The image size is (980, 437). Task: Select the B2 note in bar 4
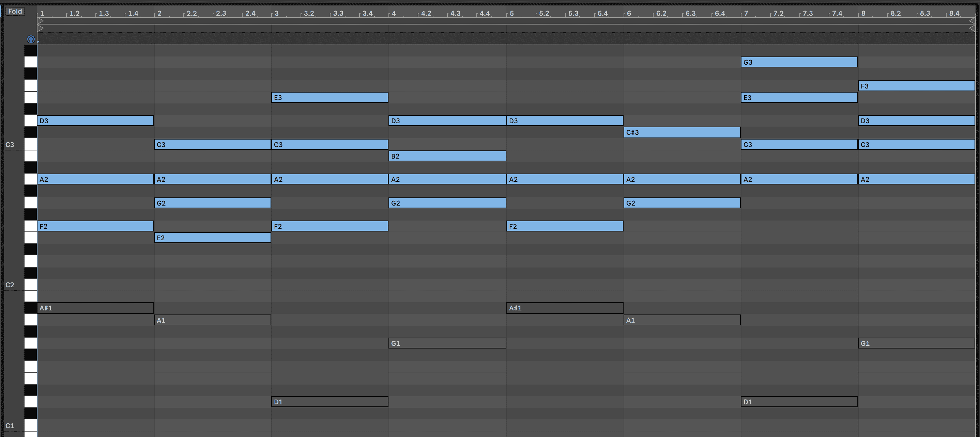click(447, 156)
